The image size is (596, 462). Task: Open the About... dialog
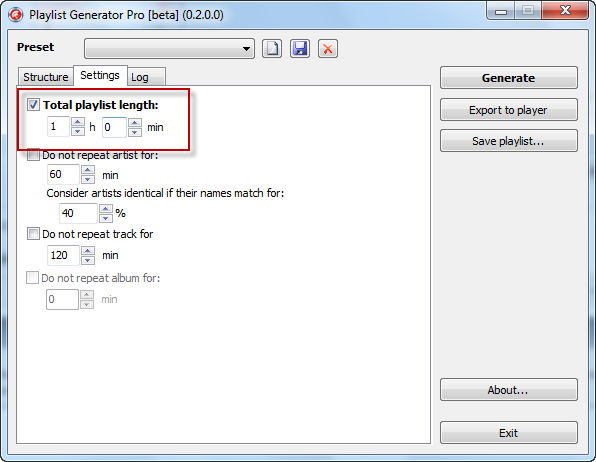coord(509,390)
